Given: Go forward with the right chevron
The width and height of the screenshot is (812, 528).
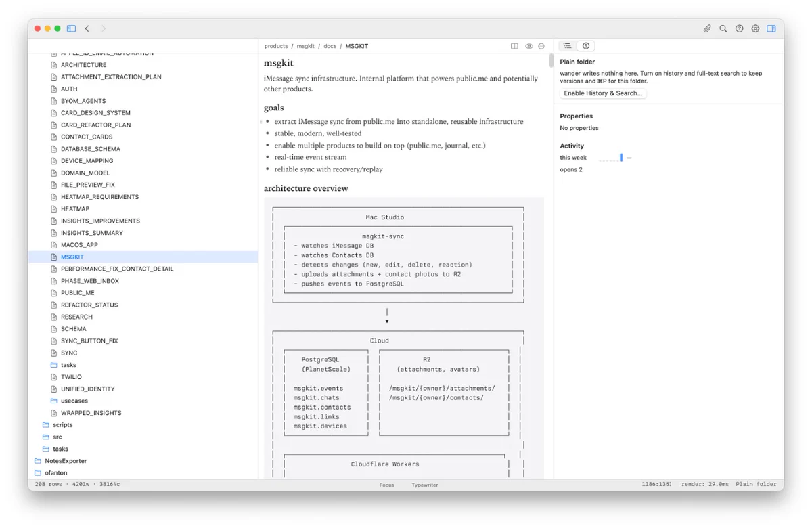Looking at the screenshot, I should (x=104, y=28).
